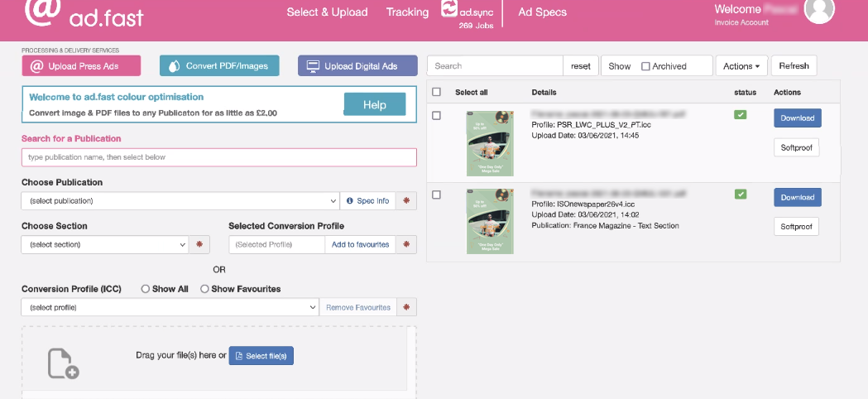
Task: Choose the Show All radio option
Action: [146, 289]
